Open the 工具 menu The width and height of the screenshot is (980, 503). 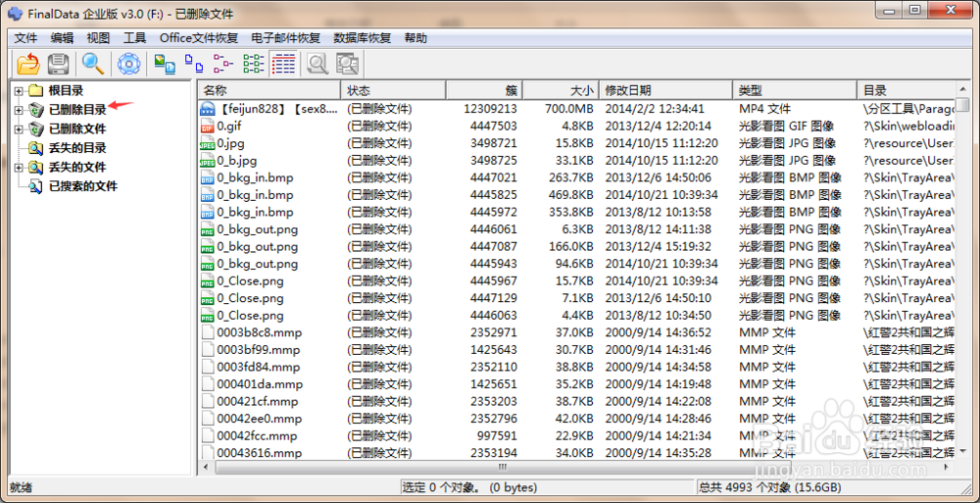point(134,38)
